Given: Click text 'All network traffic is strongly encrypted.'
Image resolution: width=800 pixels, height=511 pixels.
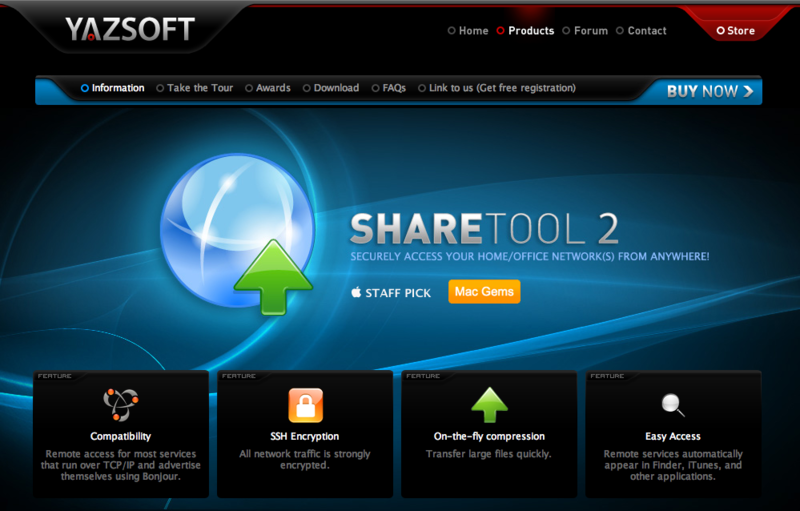Looking at the screenshot, I should [x=305, y=459].
